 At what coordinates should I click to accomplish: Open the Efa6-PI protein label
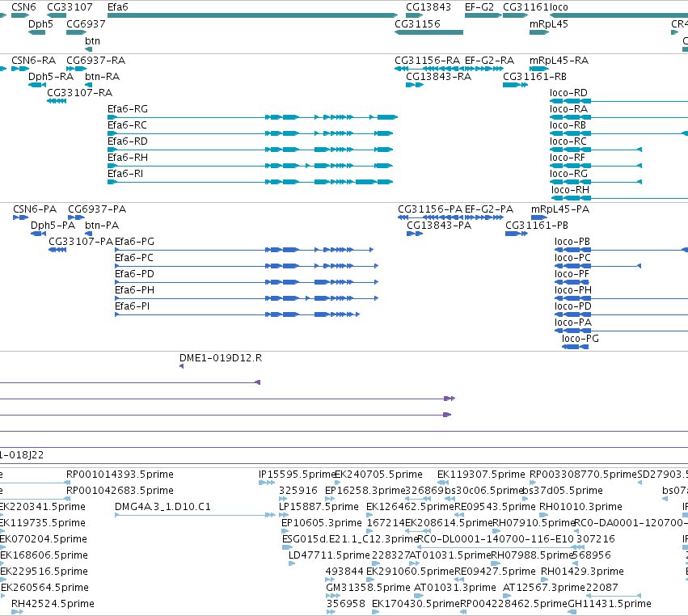pyautogui.click(x=132, y=306)
